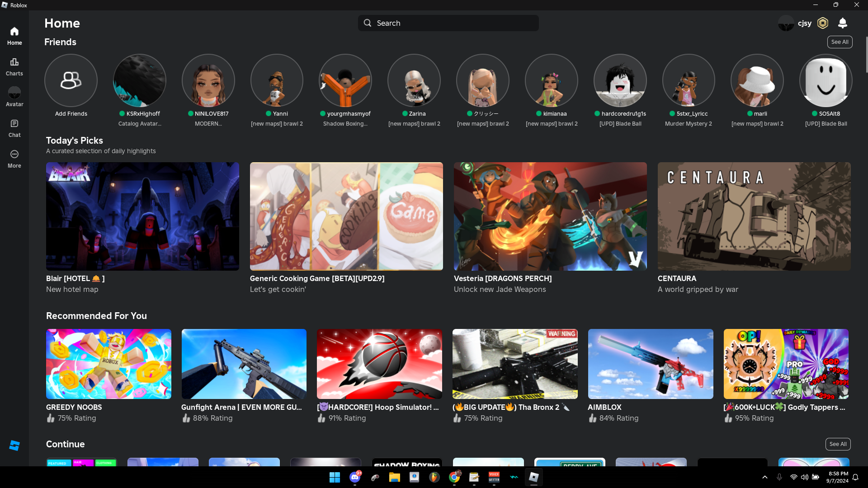Open the cjsy profile avatar
Image resolution: width=868 pixels, height=488 pixels.
point(786,23)
